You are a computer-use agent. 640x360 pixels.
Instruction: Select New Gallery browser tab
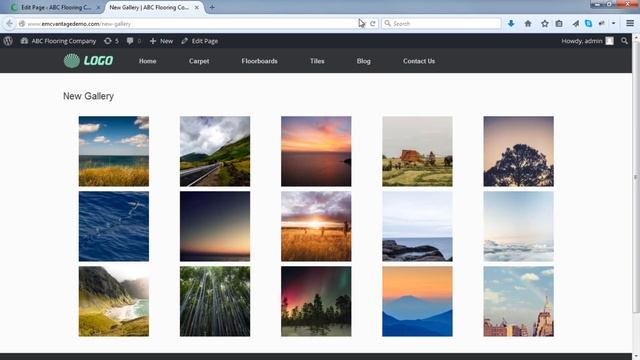[149, 7]
